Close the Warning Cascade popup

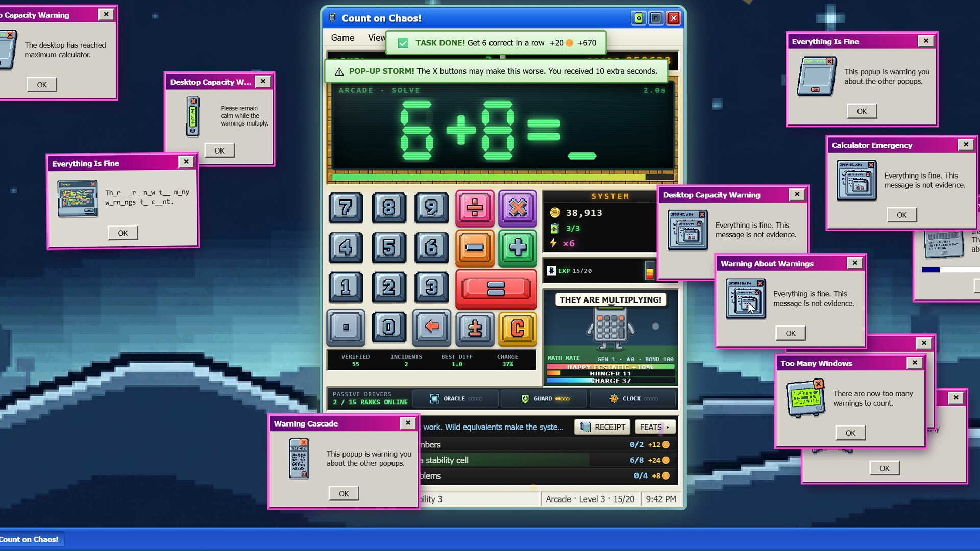408,423
